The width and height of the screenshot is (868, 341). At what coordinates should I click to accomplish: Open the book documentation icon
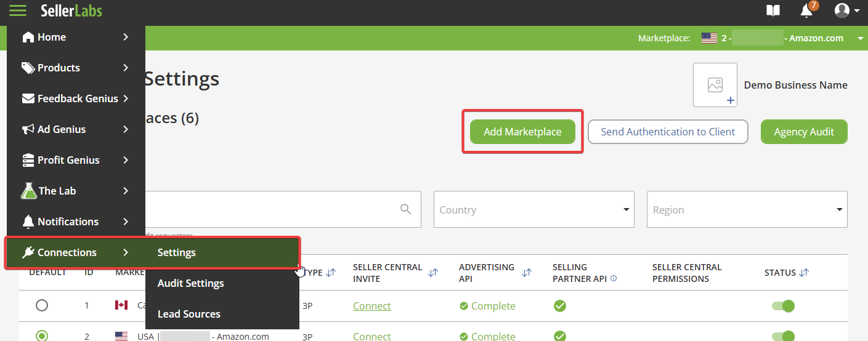pos(773,10)
